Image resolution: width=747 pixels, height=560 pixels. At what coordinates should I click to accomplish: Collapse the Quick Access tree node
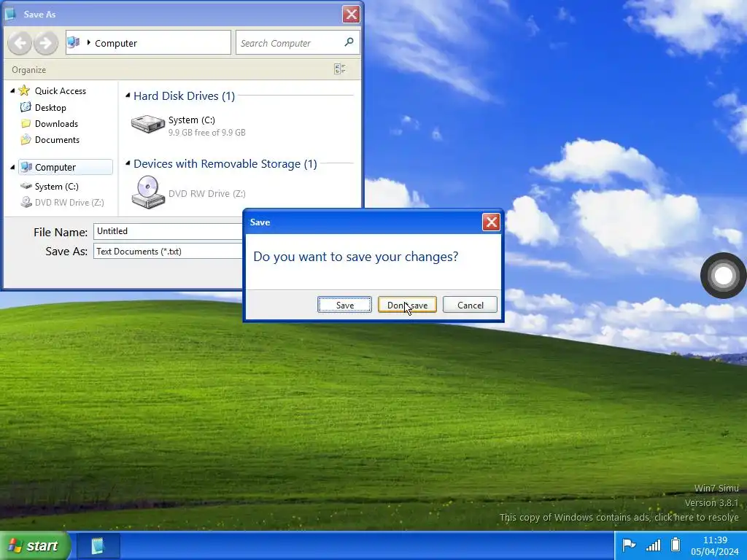pos(13,90)
